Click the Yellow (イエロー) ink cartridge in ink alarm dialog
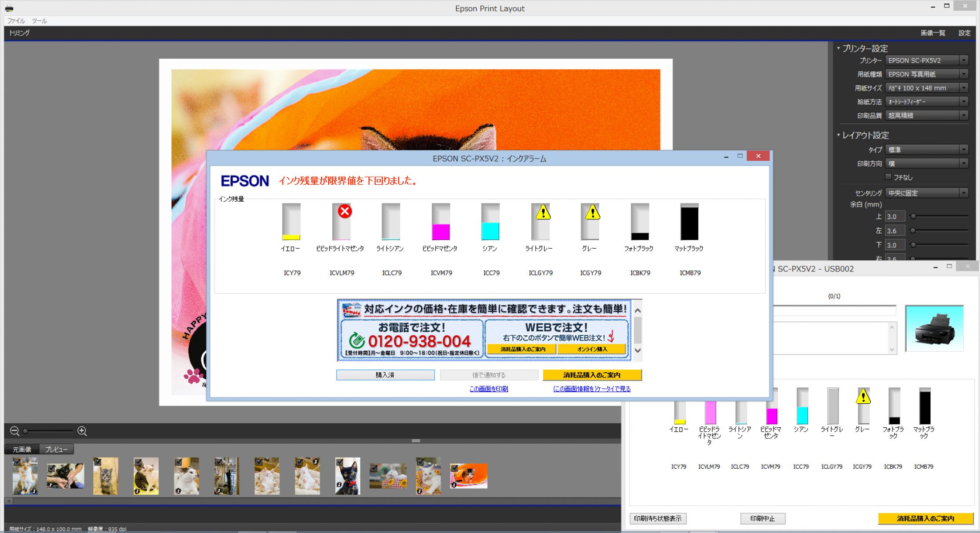 click(x=291, y=222)
